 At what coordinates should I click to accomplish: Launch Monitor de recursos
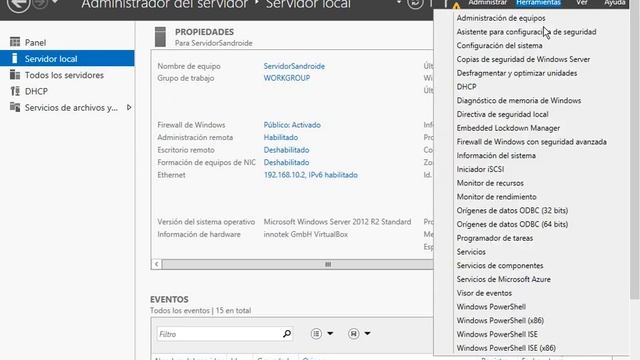490,183
